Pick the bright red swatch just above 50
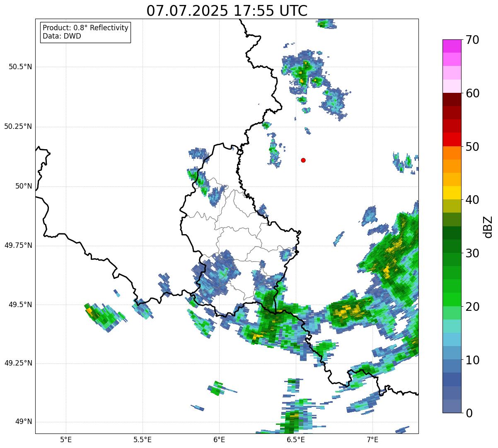The image size is (498, 448). [452, 140]
